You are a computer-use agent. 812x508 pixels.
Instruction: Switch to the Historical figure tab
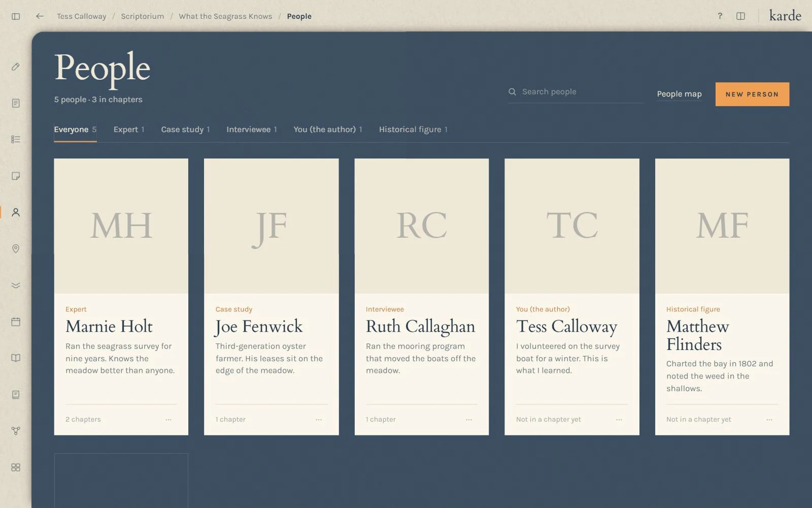(413, 130)
